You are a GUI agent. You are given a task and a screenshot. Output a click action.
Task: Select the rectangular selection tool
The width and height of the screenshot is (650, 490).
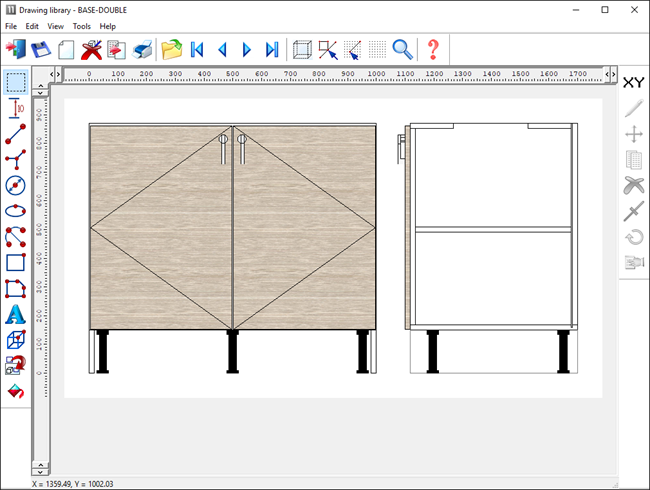(x=16, y=82)
